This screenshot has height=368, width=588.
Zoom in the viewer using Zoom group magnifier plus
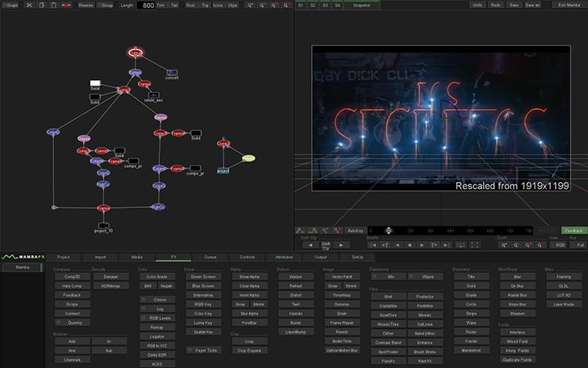[x=504, y=245]
